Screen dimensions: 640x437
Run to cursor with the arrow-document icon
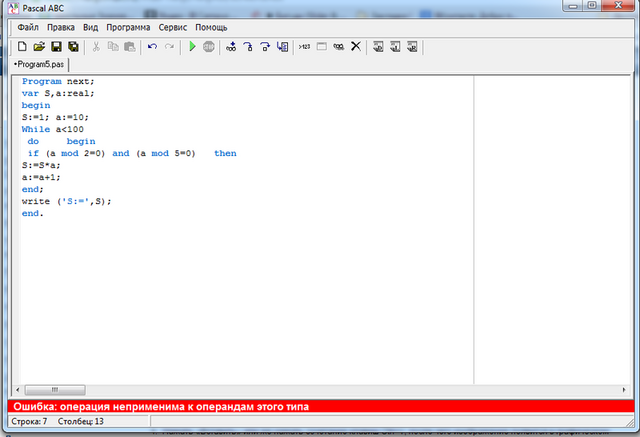click(x=282, y=47)
